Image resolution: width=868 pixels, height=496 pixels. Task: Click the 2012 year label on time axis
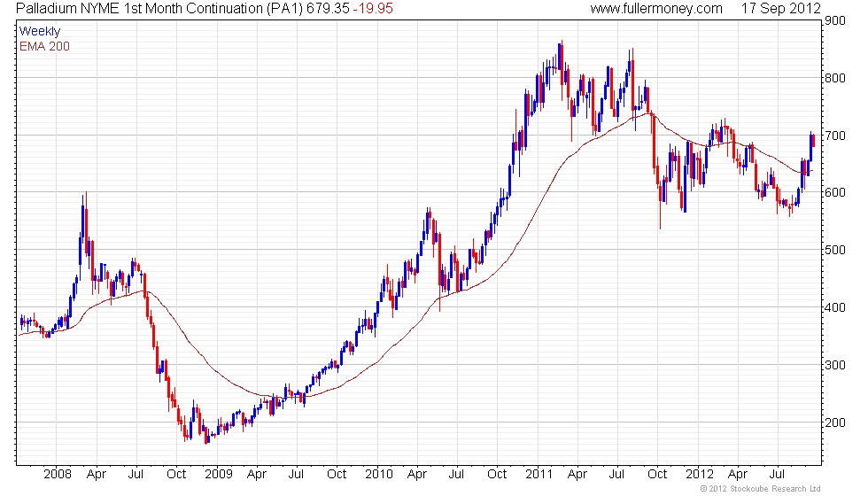700,475
